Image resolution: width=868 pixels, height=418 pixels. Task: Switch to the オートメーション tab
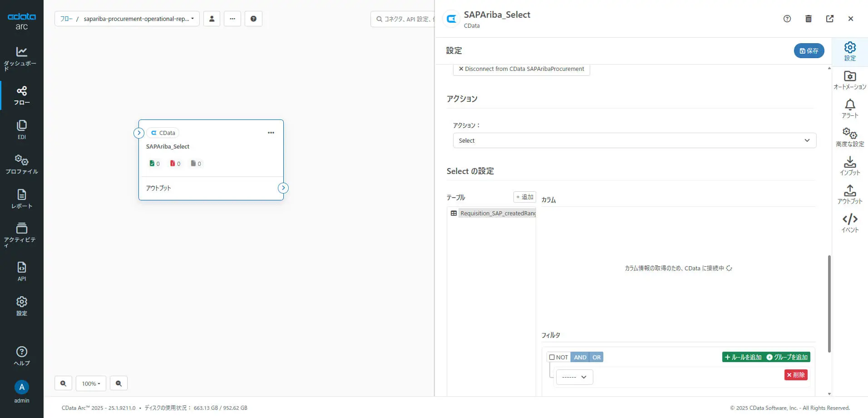[x=850, y=80]
